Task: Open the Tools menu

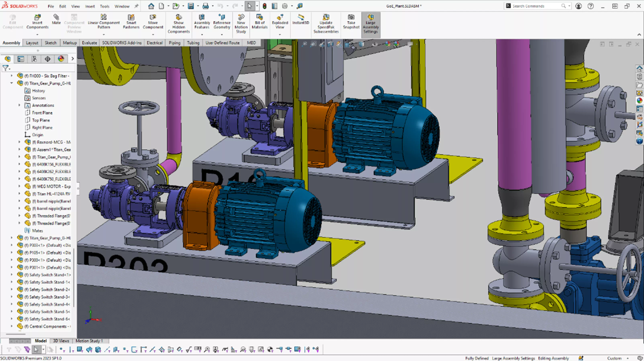Action: coord(105,6)
